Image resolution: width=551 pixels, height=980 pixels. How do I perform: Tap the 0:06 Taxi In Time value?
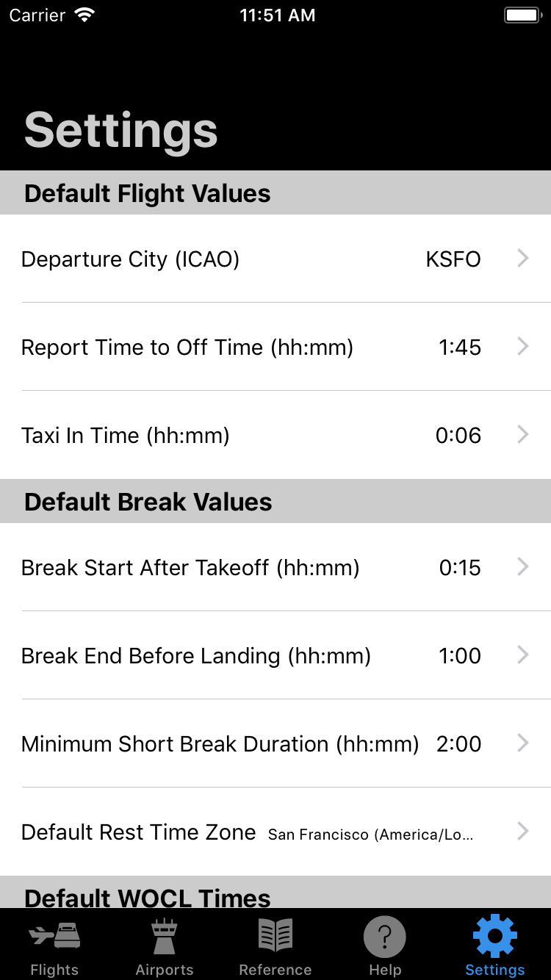458,436
